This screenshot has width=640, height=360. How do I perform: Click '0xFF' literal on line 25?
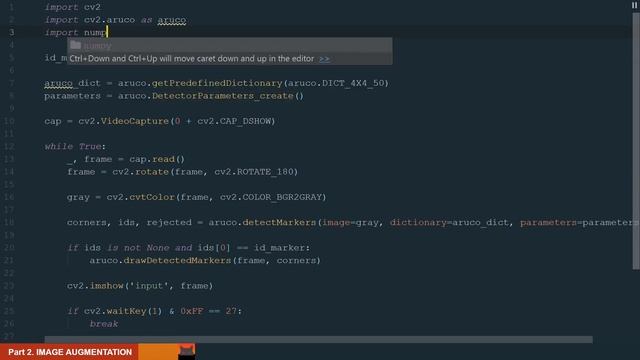(191, 311)
